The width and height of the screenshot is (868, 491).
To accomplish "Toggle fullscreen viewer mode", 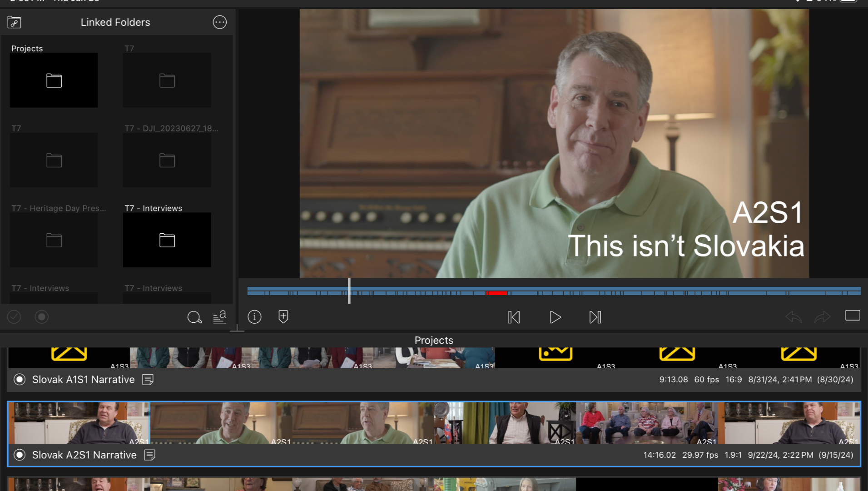I will [x=853, y=316].
